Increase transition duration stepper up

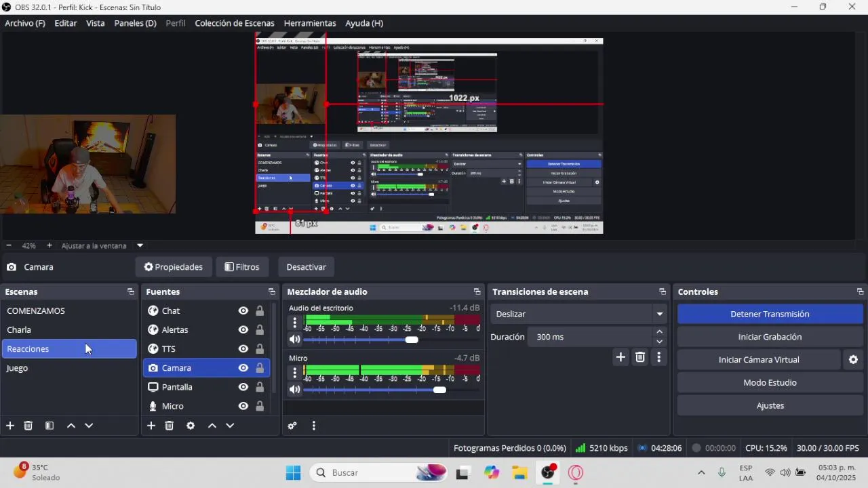coord(660,332)
